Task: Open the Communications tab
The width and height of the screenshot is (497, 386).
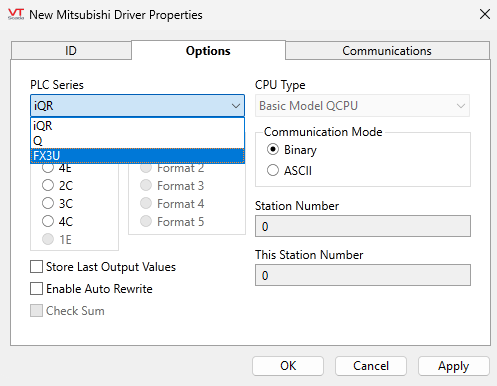Action: pyautogui.click(x=387, y=51)
